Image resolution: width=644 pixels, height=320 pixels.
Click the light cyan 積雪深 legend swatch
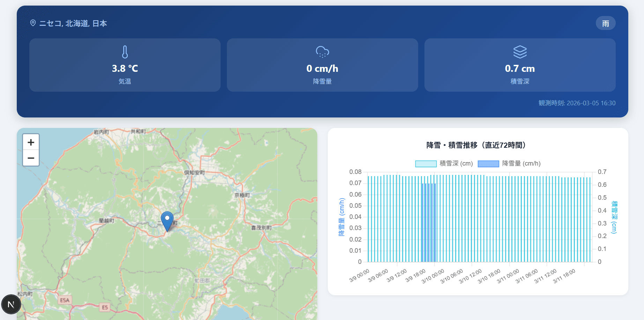(x=425, y=164)
